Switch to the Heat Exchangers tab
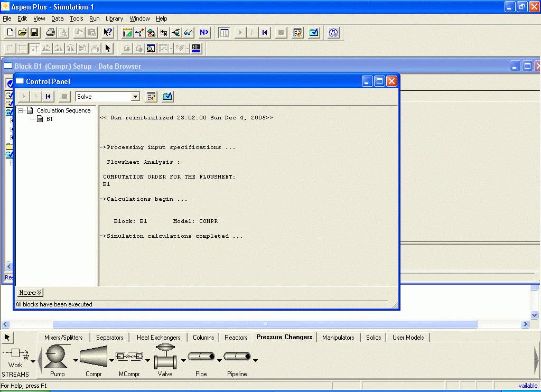 coord(158,338)
